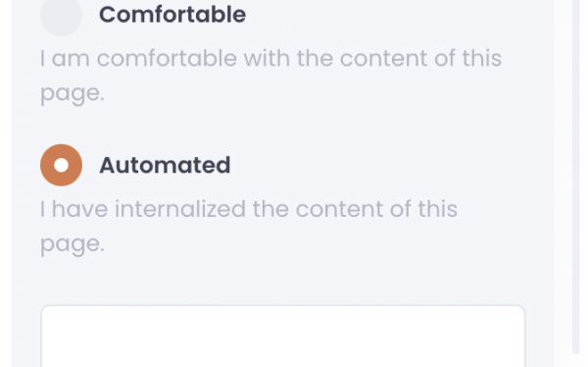Choose the unselected gray circle beside Comfortable

[x=61, y=15]
